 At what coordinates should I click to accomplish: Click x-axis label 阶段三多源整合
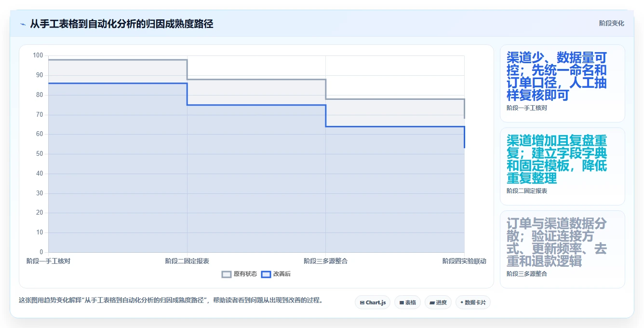click(x=325, y=261)
